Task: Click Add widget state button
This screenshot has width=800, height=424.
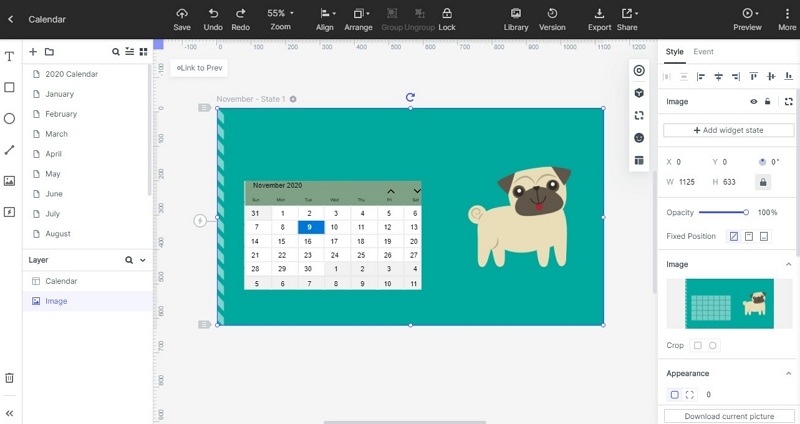Action: tap(729, 130)
